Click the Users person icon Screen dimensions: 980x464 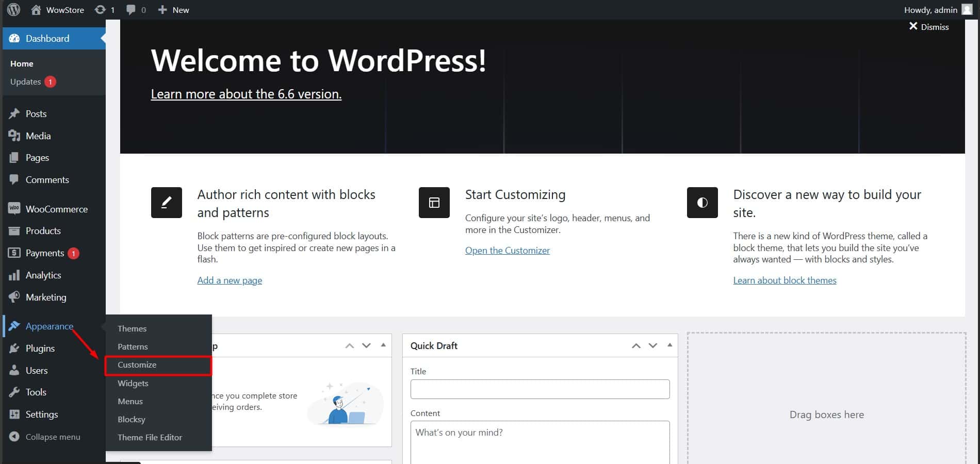(x=14, y=371)
